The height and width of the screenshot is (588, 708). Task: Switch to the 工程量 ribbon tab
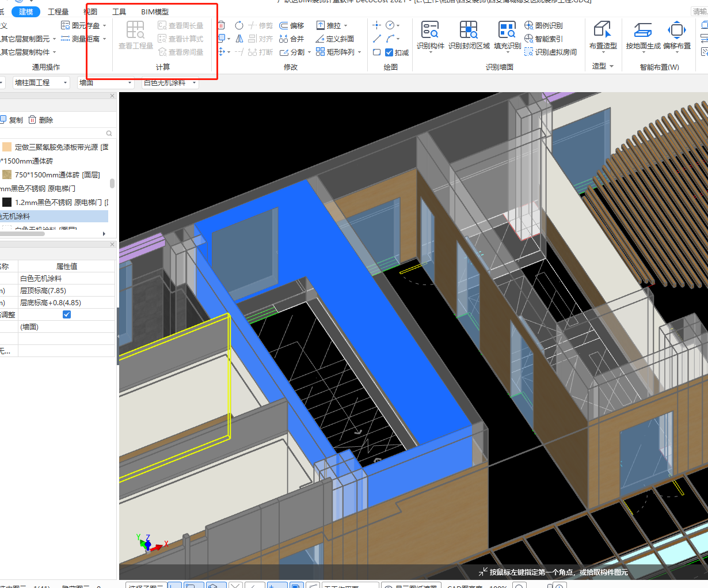pos(58,12)
